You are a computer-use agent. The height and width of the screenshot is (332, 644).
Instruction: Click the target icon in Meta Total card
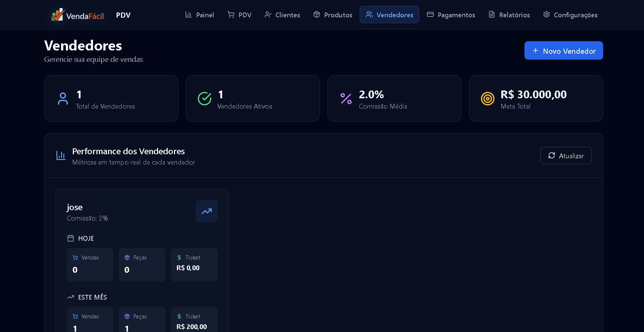point(488,99)
